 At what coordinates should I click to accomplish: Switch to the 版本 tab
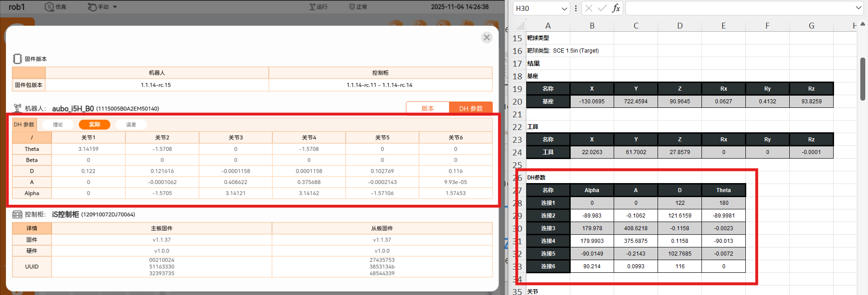(428, 108)
